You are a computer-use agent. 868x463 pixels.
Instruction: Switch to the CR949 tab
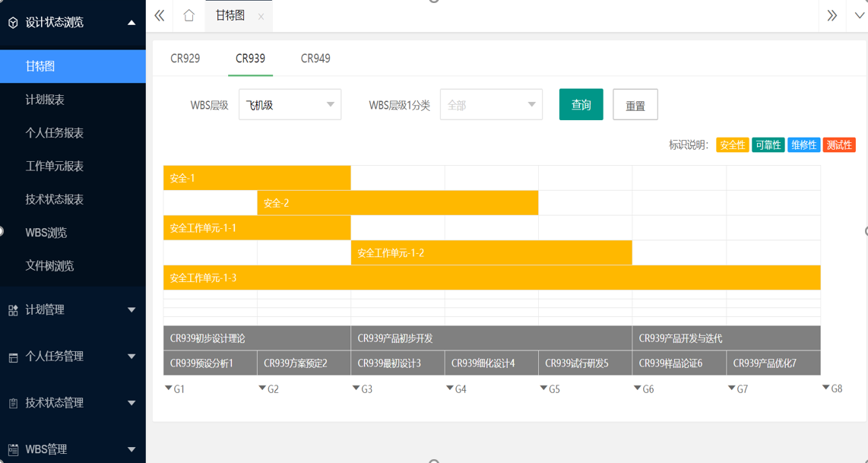[315, 59]
